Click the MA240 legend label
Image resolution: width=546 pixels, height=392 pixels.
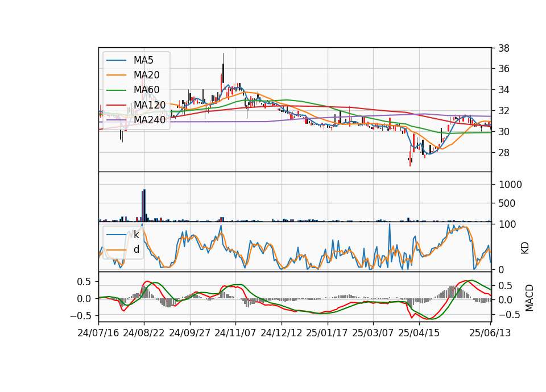(x=150, y=120)
